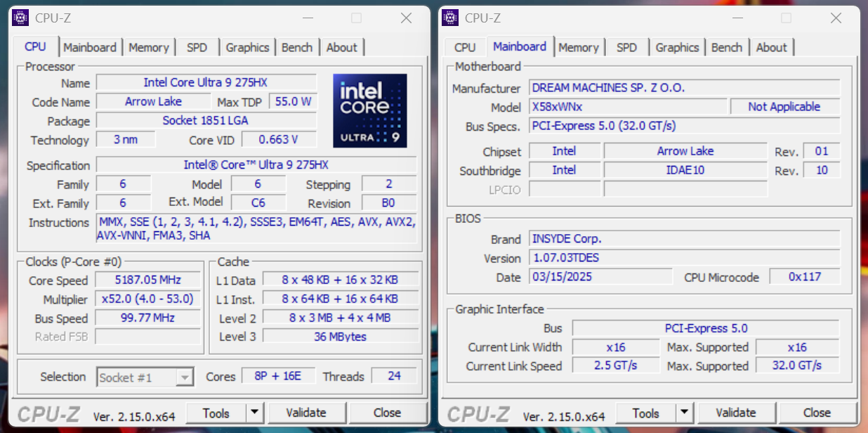
Task: Click Package value Socket 1851 LGA
Action: coord(206,121)
